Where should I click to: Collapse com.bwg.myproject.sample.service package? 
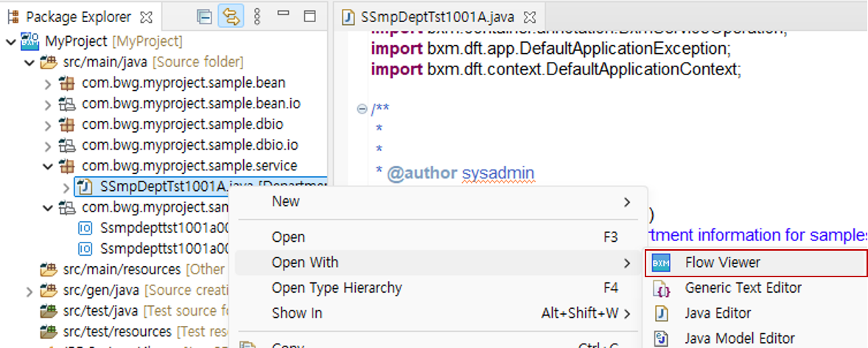pos(48,166)
